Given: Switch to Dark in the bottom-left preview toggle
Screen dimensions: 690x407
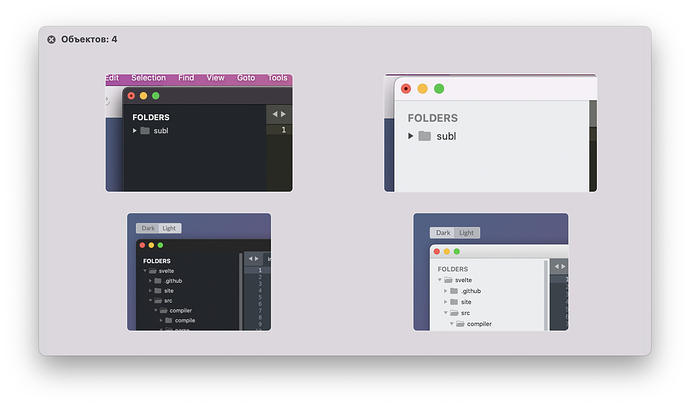Looking at the screenshot, I should point(148,228).
